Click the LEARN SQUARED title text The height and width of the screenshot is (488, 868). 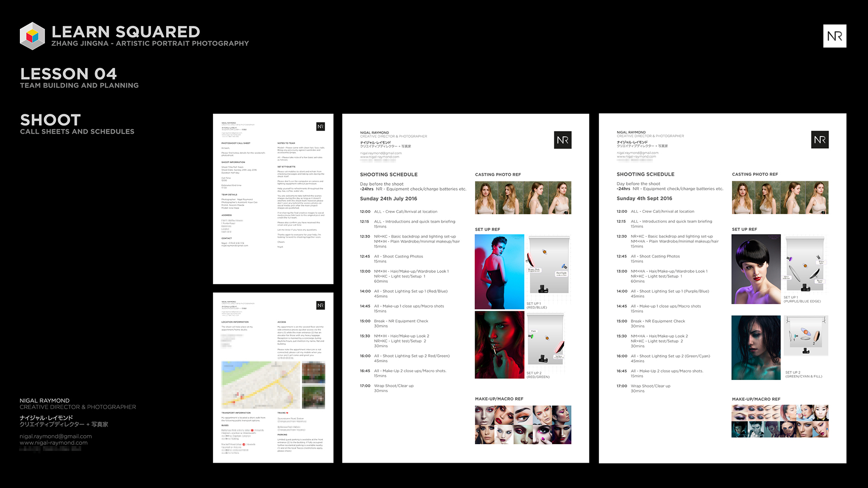point(126,32)
